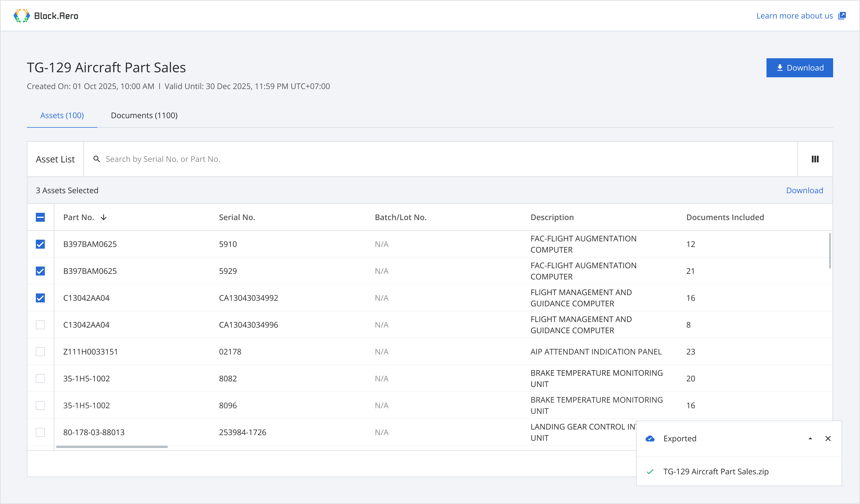Click the blue Download button
Image resolution: width=860 pixels, height=504 pixels.
[x=799, y=67]
